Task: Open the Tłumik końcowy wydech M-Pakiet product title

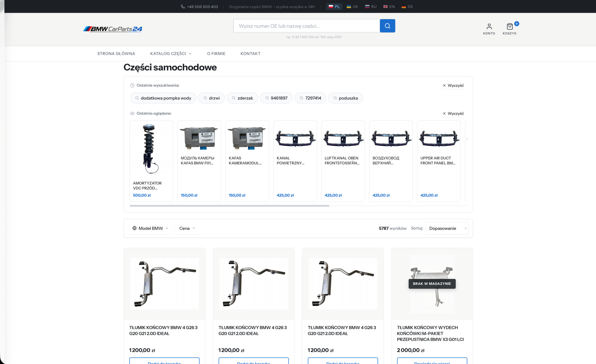Action: [430, 334]
